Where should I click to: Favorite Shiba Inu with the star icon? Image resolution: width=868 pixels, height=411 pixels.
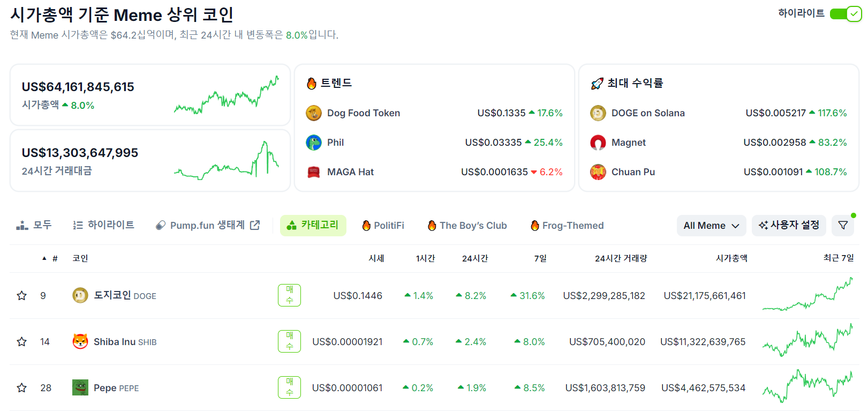[22, 342]
